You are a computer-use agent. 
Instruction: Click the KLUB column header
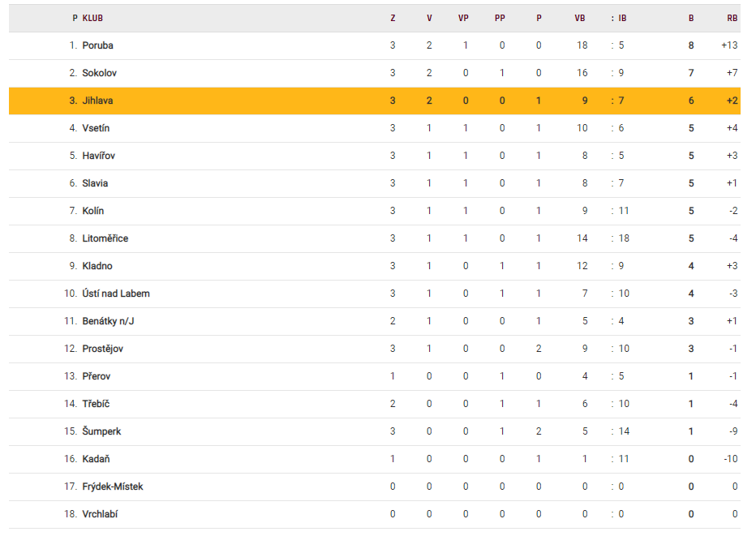tap(92, 18)
